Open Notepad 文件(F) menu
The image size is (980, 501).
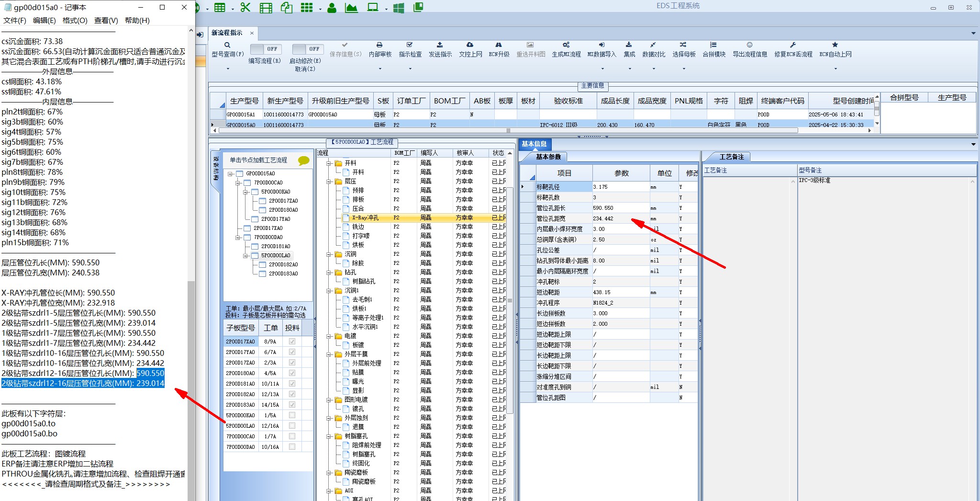pos(15,21)
